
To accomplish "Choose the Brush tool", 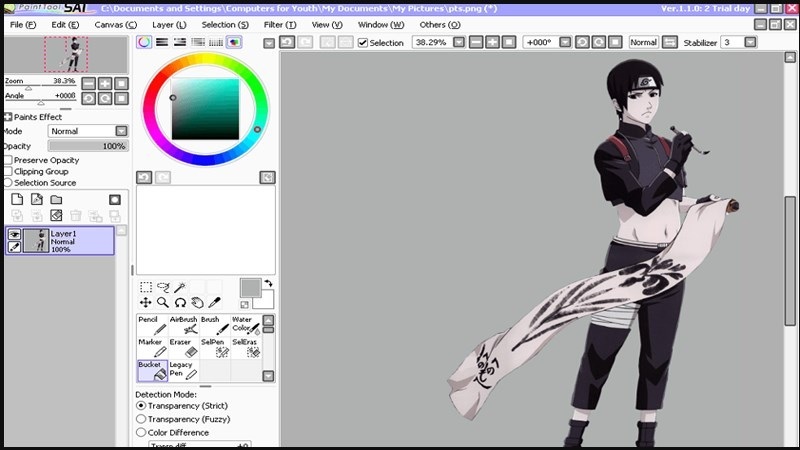I will pyautogui.click(x=215, y=325).
